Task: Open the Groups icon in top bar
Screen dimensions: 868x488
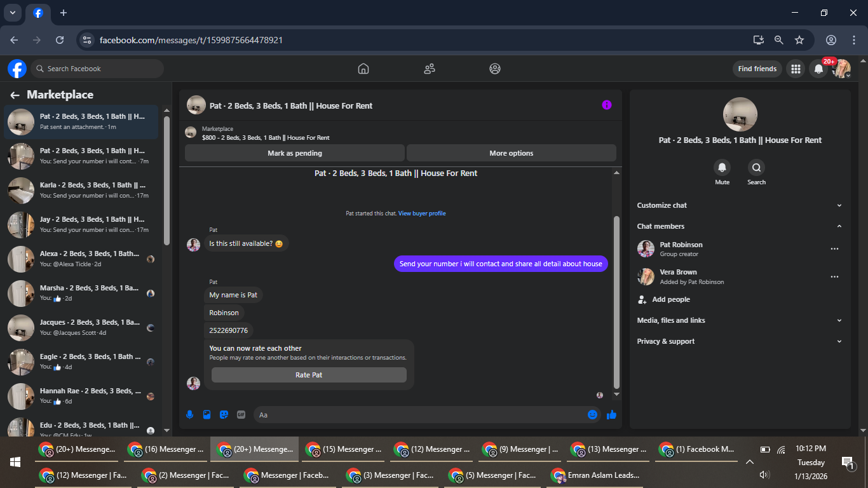Action: 495,69
